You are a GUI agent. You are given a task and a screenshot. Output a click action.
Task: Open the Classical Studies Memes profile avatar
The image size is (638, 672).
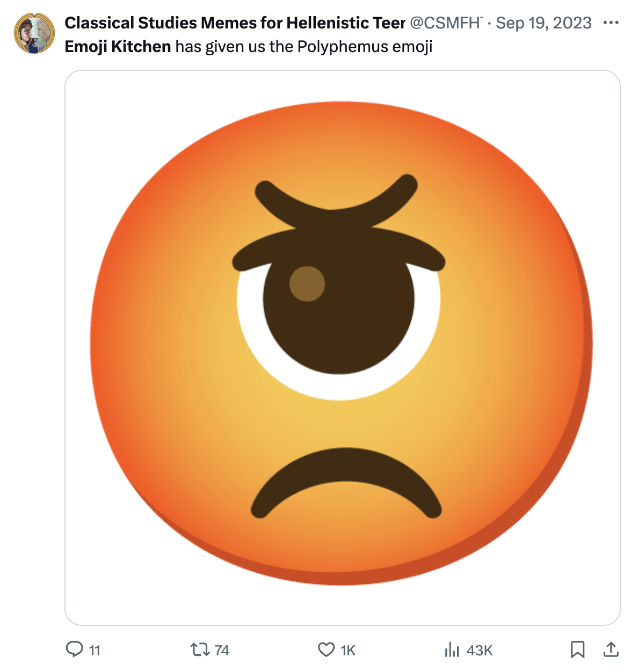pos(34,34)
